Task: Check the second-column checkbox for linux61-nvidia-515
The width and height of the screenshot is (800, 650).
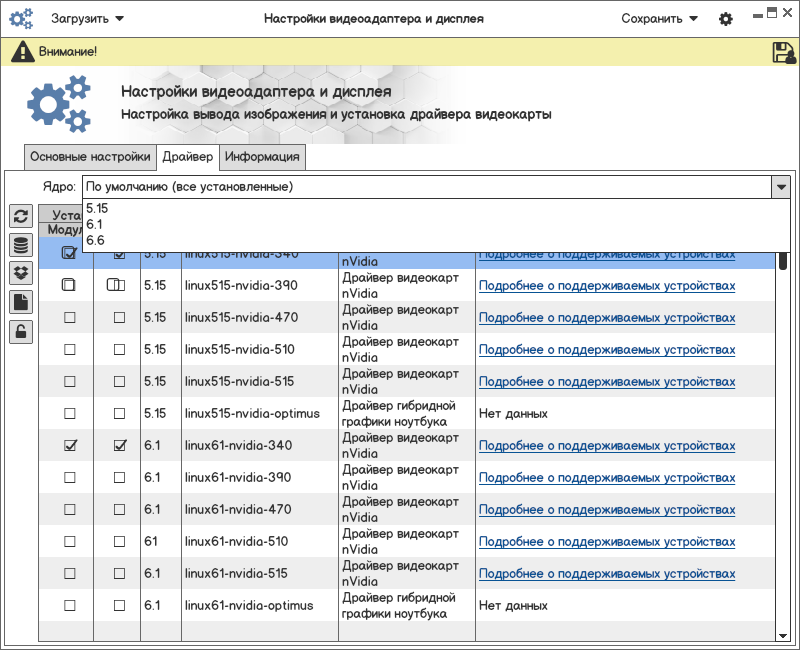Action: click(119, 574)
